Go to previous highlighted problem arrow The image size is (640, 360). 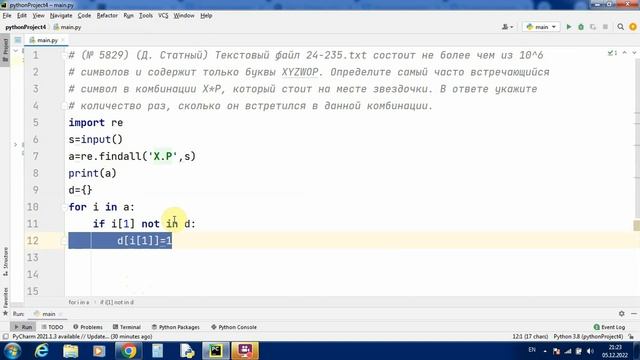pyautogui.click(x=624, y=53)
